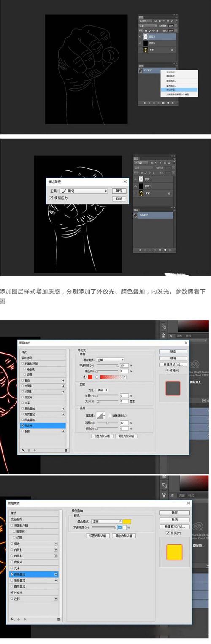This screenshot has height=644, width=211.
Task: Click 范围 slider in Outer Glow 品质 section
Action: click(107, 422)
